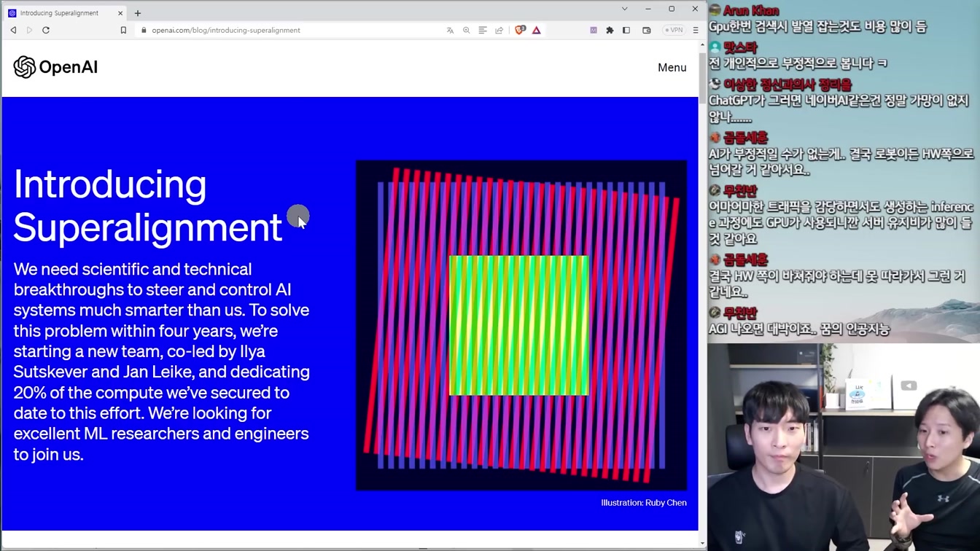Open reader mode icon
The width and height of the screenshot is (980, 551).
(x=483, y=30)
